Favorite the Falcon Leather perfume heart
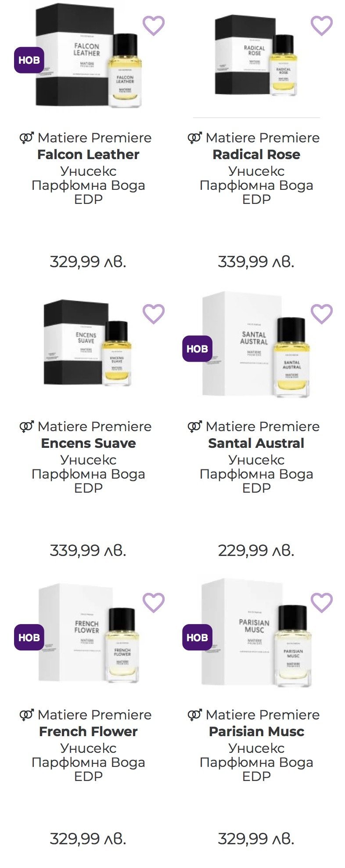The width and height of the screenshot is (345, 868). tap(154, 25)
